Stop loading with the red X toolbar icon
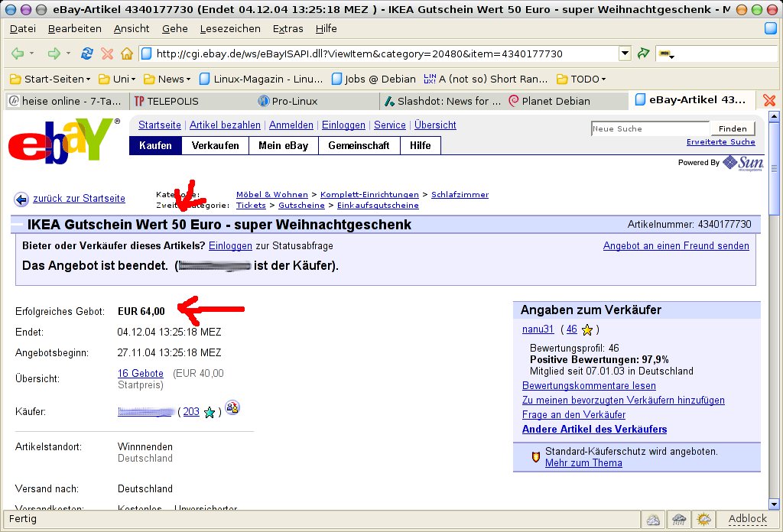 point(107,54)
